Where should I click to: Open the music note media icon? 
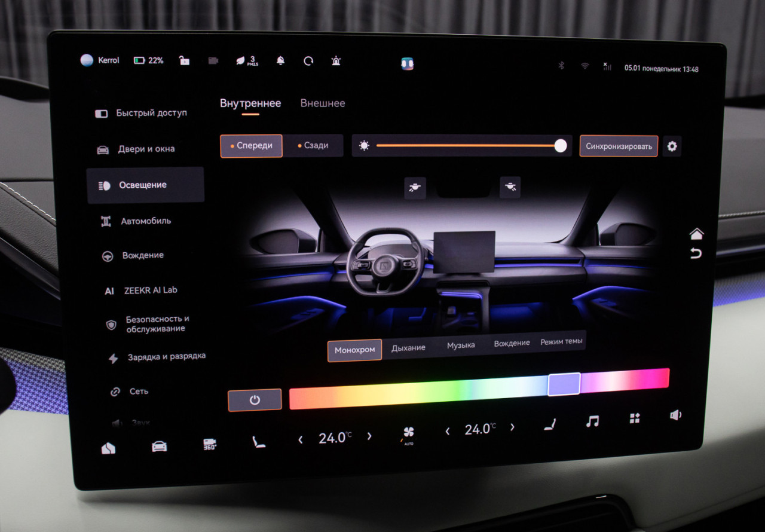(592, 421)
